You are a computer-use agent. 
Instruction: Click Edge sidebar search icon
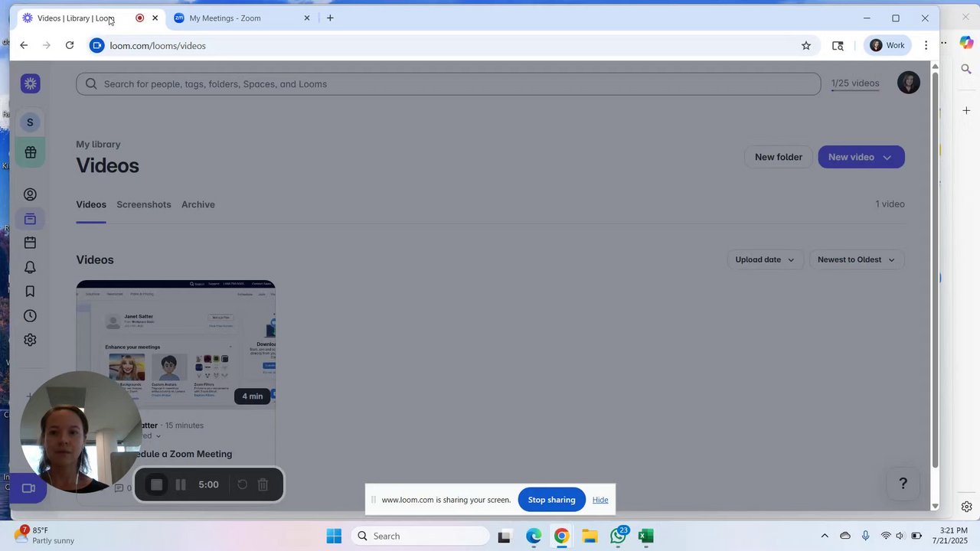click(966, 69)
